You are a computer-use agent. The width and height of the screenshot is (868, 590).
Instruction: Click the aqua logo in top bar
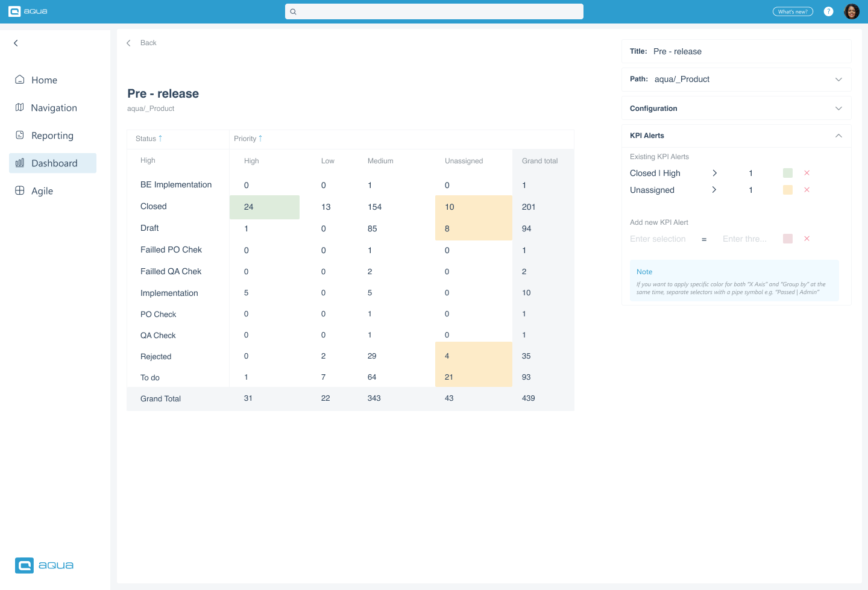(x=27, y=11)
